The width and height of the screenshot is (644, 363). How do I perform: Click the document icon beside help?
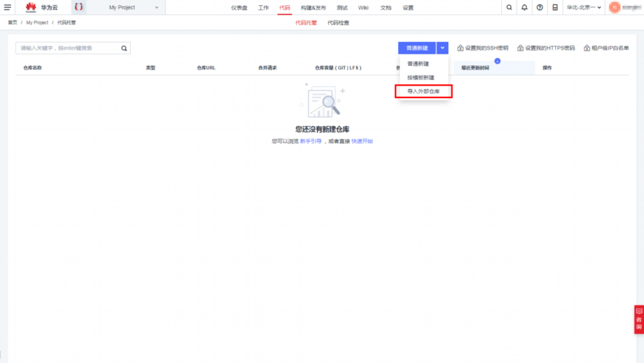pyautogui.click(x=555, y=7)
